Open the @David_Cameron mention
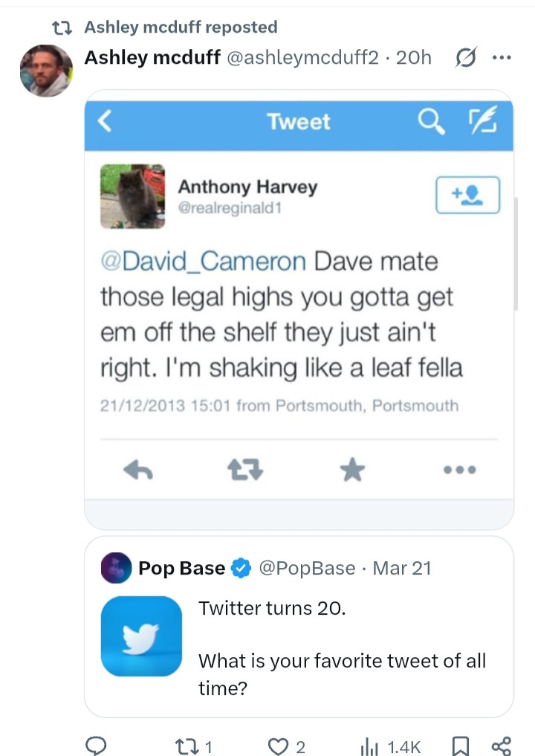535x756 pixels. pos(203,262)
